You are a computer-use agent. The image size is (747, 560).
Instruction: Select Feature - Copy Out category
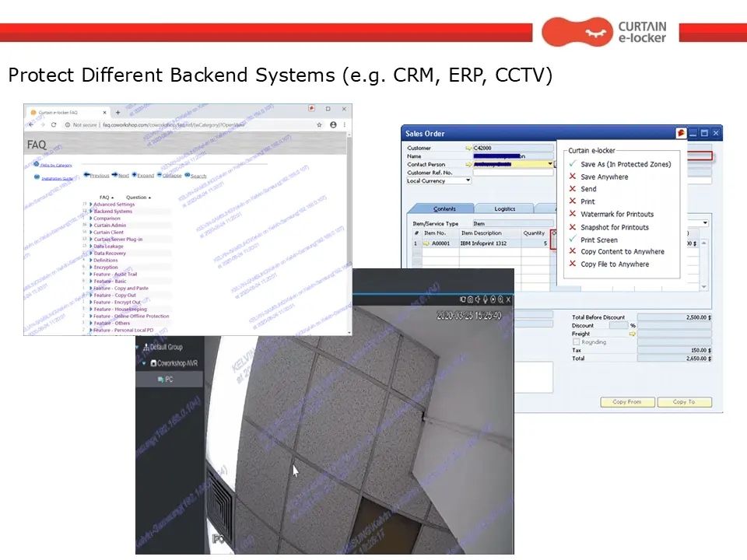(x=114, y=296)
